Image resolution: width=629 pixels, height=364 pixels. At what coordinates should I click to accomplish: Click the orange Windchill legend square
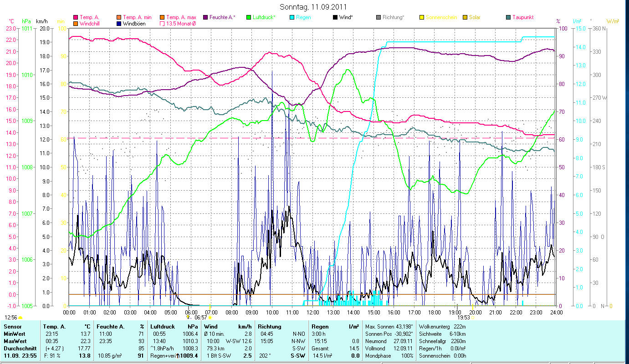(76, 23)
